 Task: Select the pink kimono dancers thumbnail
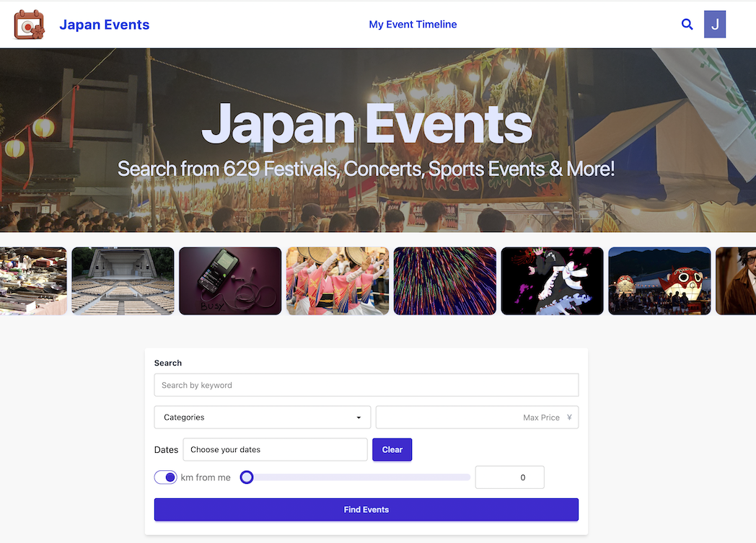(338, 281)
